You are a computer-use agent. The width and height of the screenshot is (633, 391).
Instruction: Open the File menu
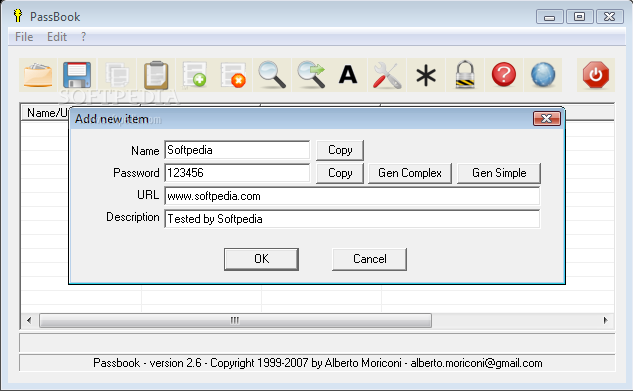coord(24,37)
